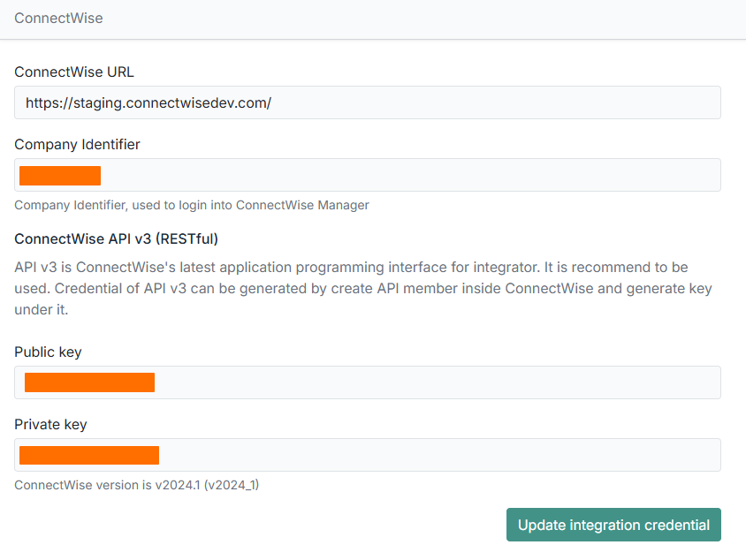Click the "ConnectWise API v3 (RESTful)" heading
This screenshot has height=560, width=746.
(116, 238)
